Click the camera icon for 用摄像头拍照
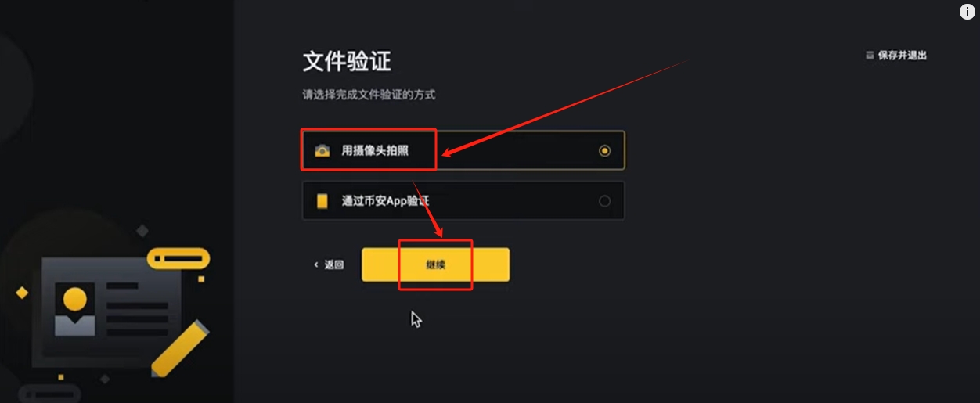The width and height of the screenshot is (980, 403). click(322, 151)
